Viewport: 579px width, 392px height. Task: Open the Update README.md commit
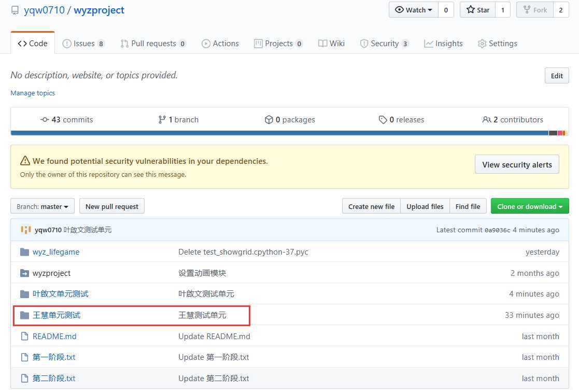(214, 336)
